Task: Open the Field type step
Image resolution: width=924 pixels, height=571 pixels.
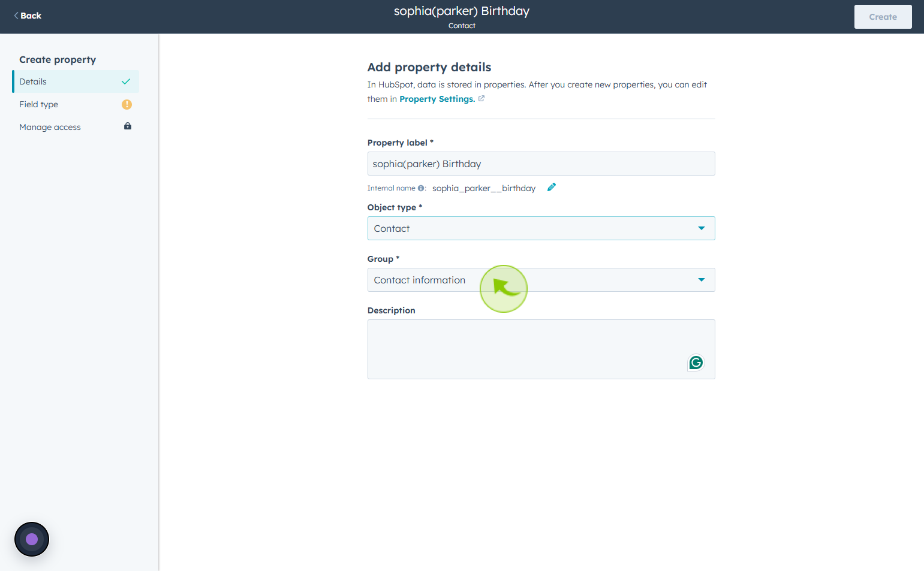Action: click(x=76, y=104)
